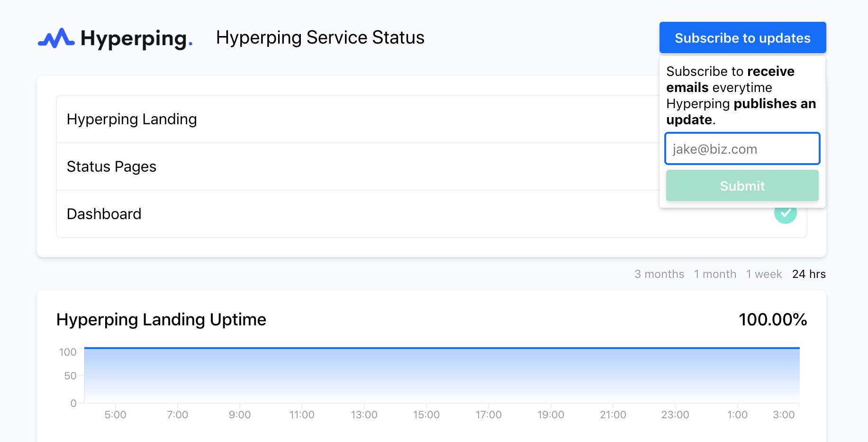Click the 21:00 label on chart axis

(x=613, y=415)
